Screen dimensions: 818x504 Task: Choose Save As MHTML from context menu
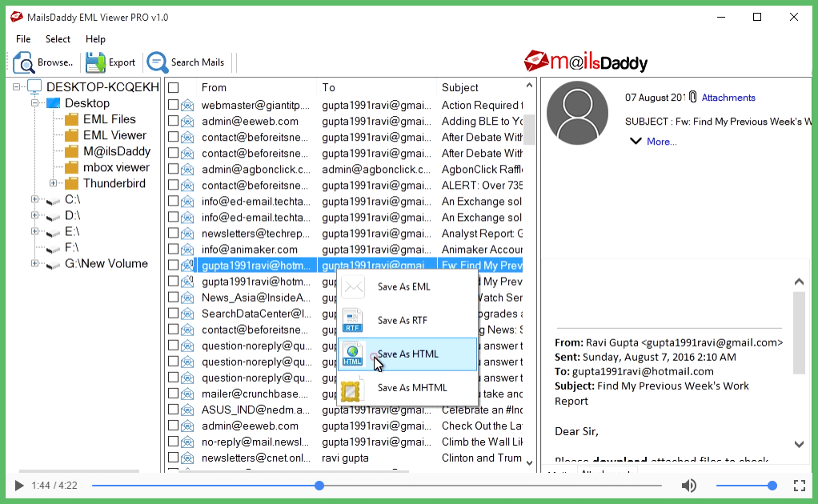coord(407,388)
